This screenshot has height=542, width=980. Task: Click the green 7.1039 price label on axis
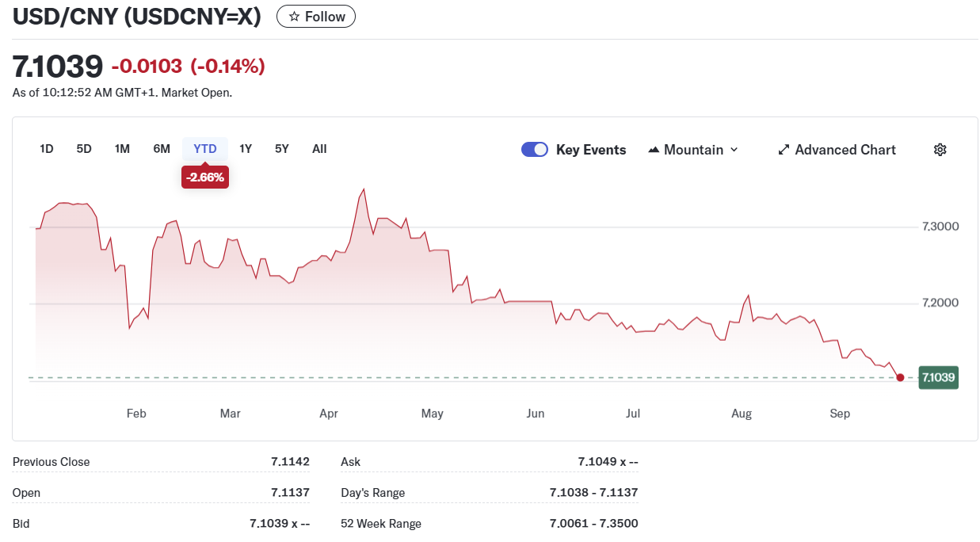[x=938, y=377]
